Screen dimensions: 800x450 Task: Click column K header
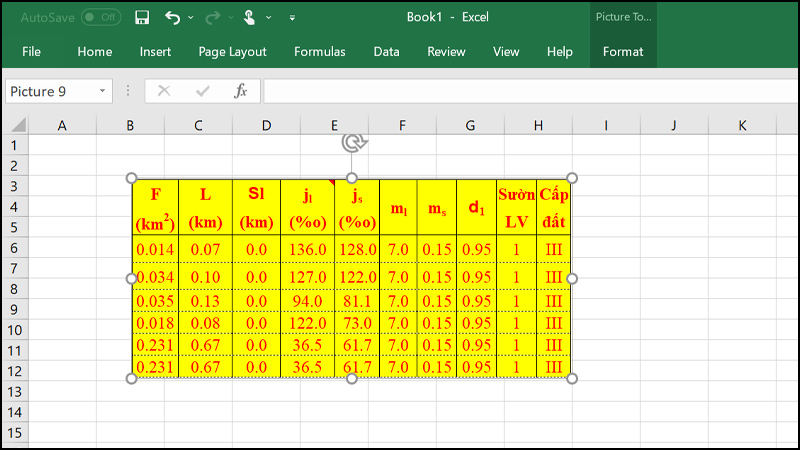(742, 125)
